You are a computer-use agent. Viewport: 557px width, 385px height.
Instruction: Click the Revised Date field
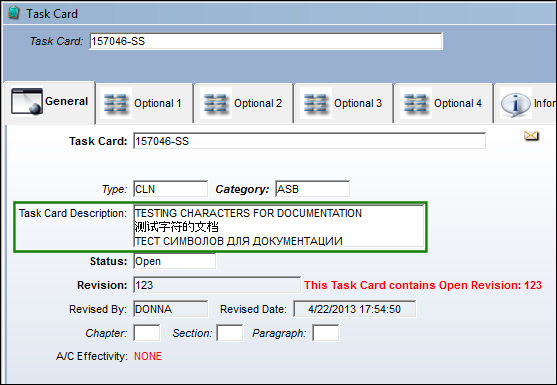(355, 309)
